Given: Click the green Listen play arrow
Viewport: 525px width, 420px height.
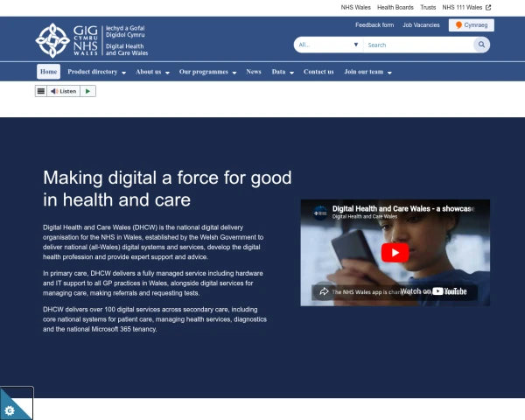Looking at the screenshot, I should 87,91.
